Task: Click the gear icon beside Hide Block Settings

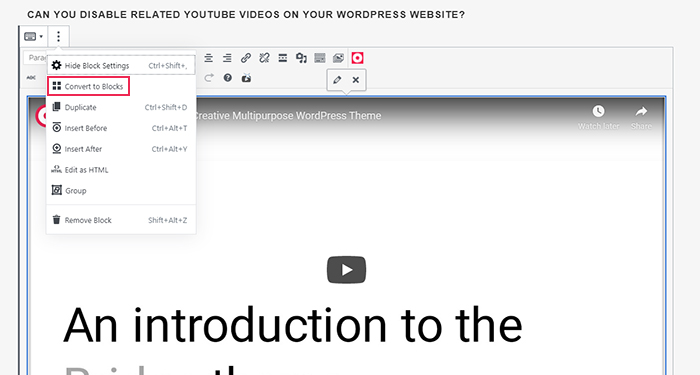Action: pyautogui.click(x=56, y=66)
